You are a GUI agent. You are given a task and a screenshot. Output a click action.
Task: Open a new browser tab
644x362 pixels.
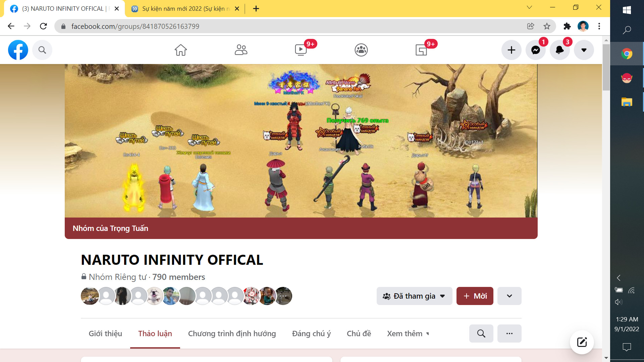pyautogui.click(x=256, y=9)
